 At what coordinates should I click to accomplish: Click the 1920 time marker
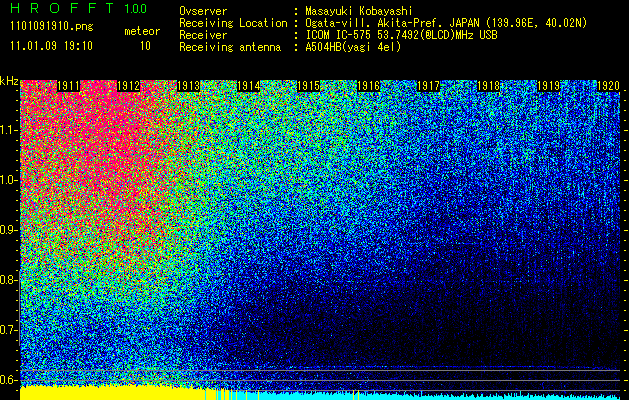609,86
